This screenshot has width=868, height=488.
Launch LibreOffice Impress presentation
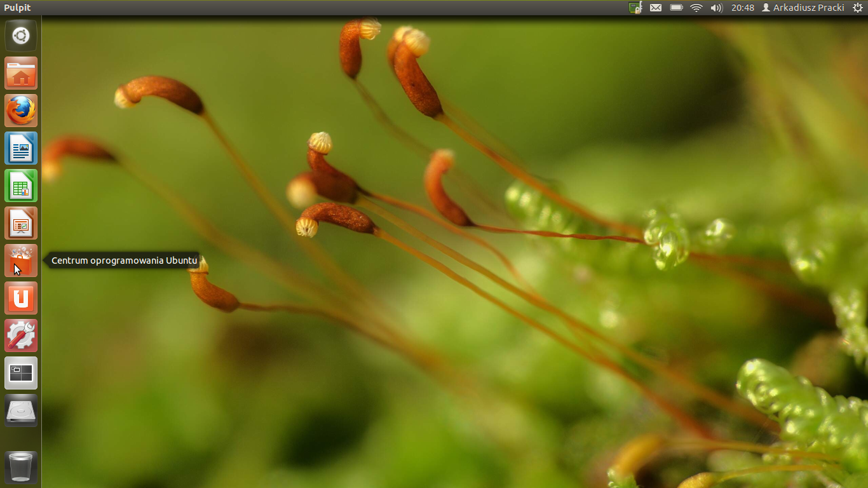point(21,223)
